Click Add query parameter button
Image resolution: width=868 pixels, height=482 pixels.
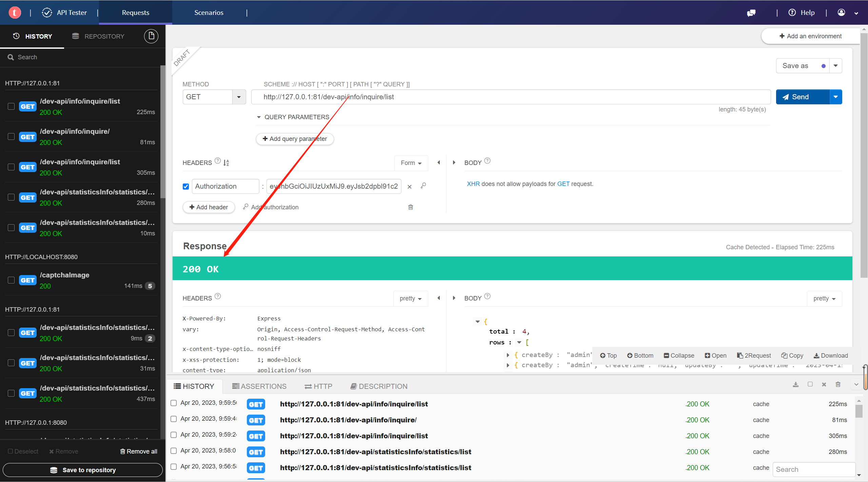(295, 138)
